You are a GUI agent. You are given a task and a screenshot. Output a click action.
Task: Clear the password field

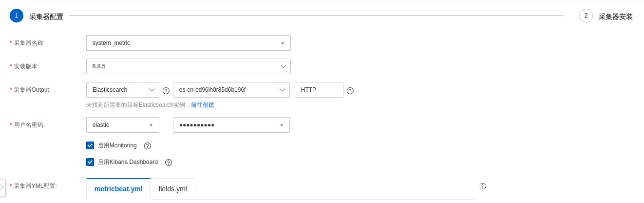coord(282,125)
